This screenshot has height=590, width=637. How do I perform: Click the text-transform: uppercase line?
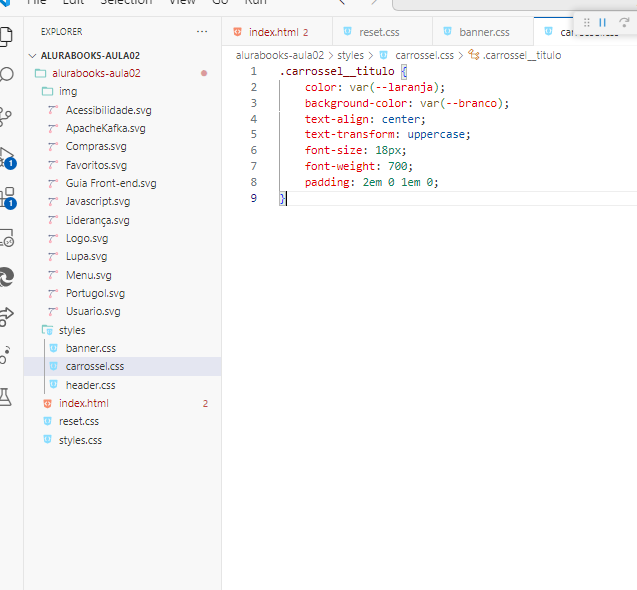(388, 134)
